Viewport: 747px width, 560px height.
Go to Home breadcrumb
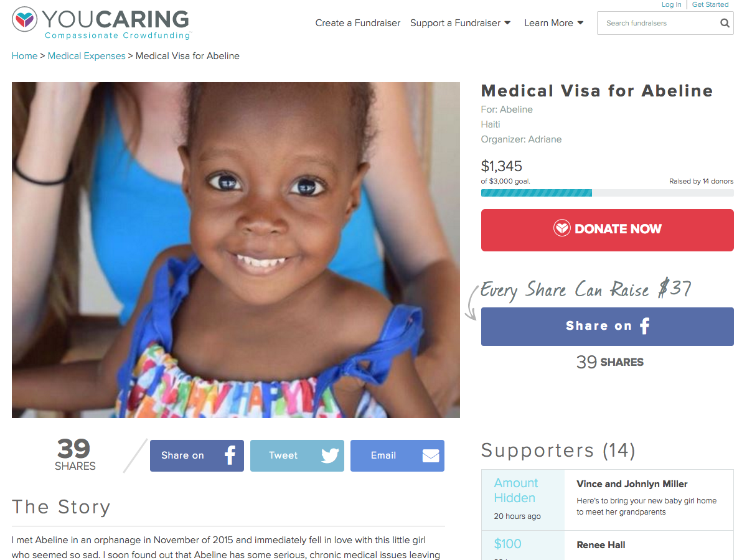[x=24, y=56]
